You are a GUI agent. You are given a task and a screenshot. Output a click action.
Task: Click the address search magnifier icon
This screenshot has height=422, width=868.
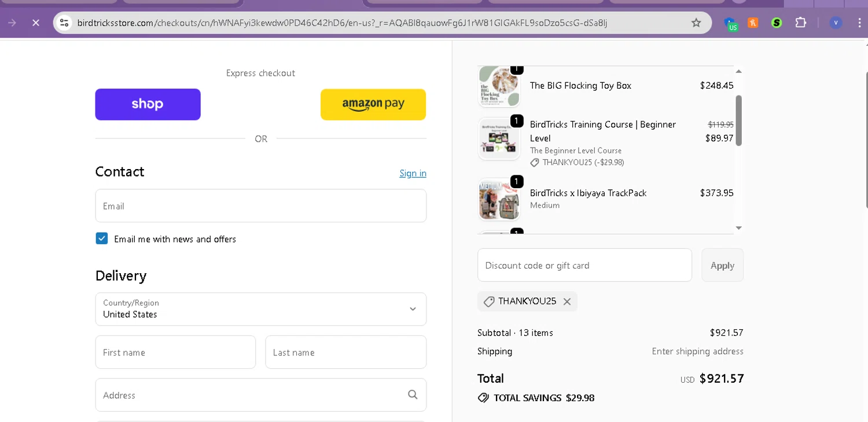(x=413, y=395)
